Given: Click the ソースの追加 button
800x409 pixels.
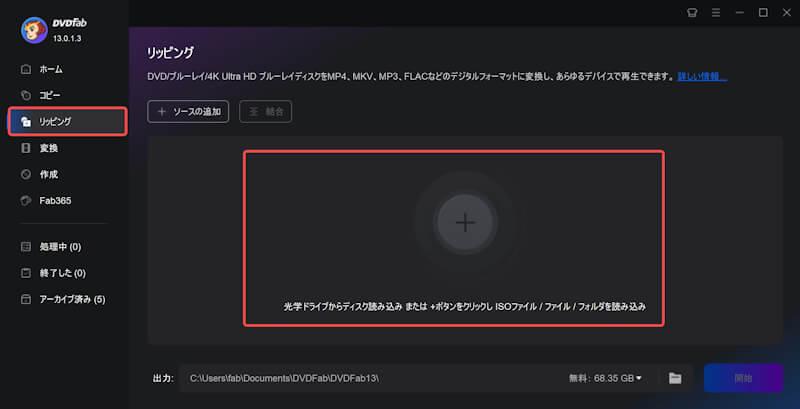Looking at the screenshot, I should point(188,112).
